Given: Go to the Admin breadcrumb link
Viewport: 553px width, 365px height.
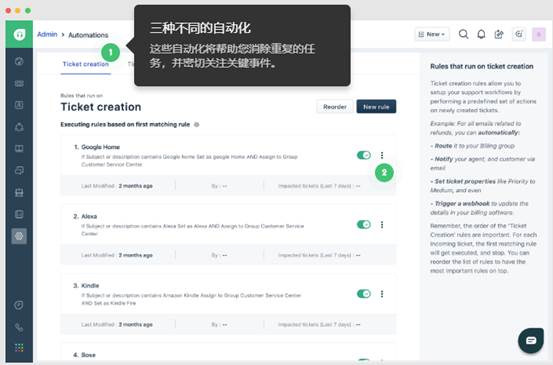Looking at the screenshot, I should [x=47, y=34].
